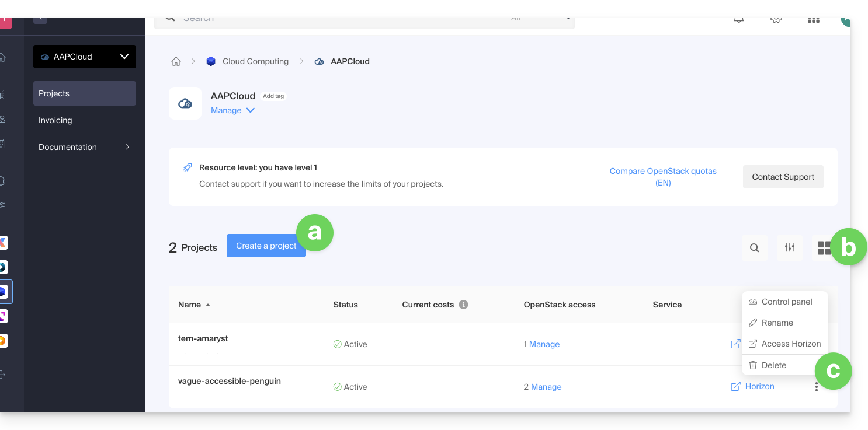868x430 pixels.
Task: Select Control panel in context menu
Action: point(786,302)
